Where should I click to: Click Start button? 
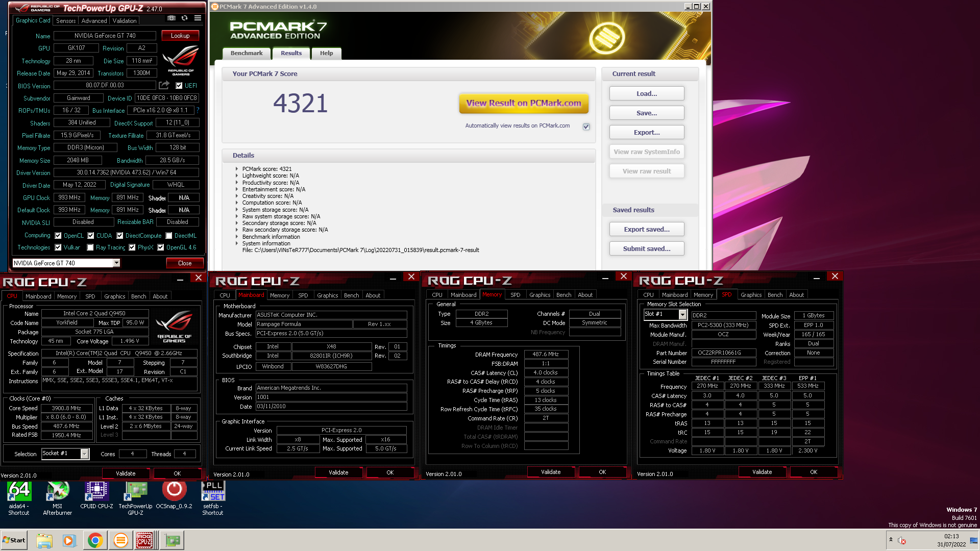coord(14,540)
